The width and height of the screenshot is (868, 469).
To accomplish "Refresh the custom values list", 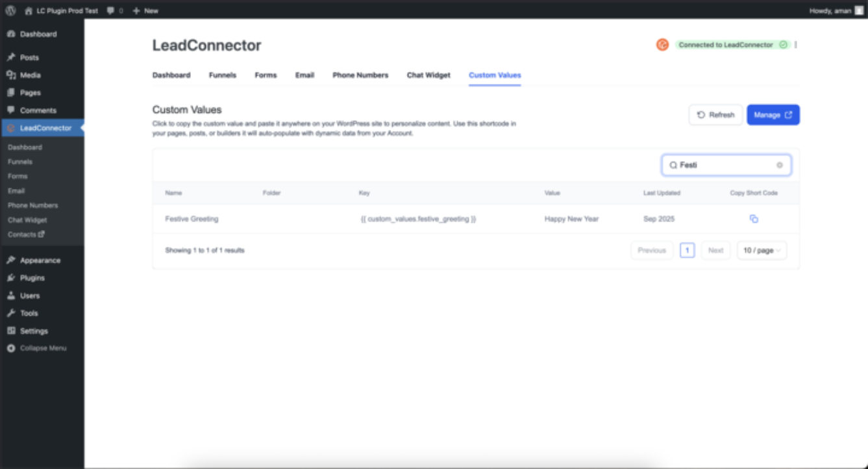I will point(715,115).
